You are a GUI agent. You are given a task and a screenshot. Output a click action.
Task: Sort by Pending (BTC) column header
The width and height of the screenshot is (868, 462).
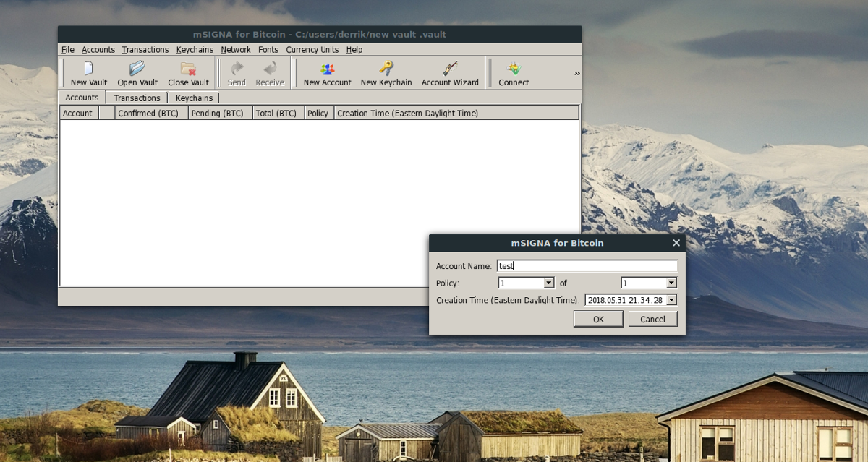(x=220, y=113)
